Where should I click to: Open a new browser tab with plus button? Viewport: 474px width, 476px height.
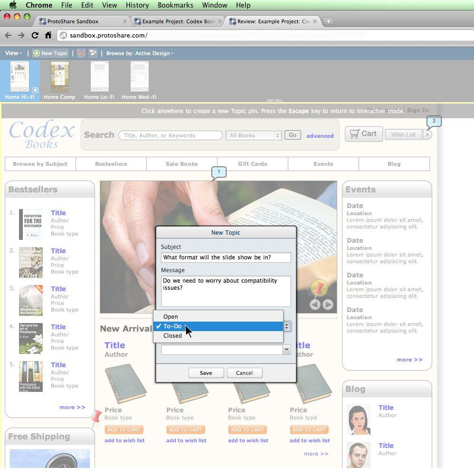(328, 21)
